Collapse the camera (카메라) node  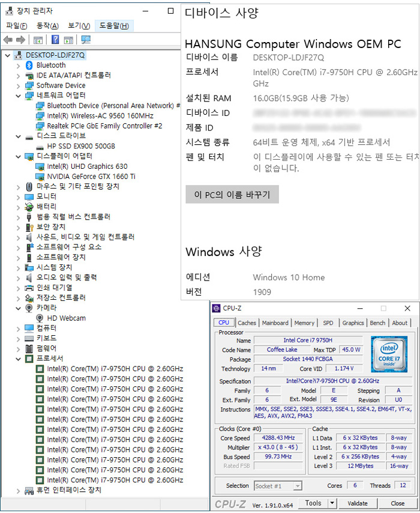coord(19,308)
